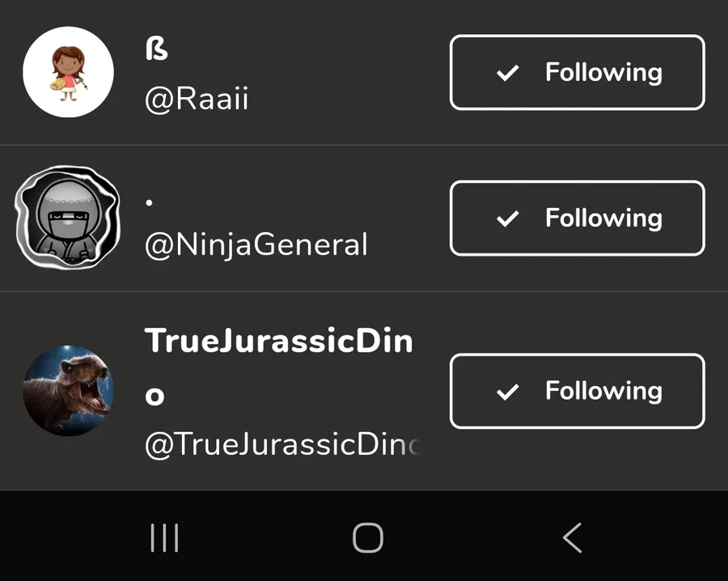Open the T-rex dinosaur avatar

69,391
